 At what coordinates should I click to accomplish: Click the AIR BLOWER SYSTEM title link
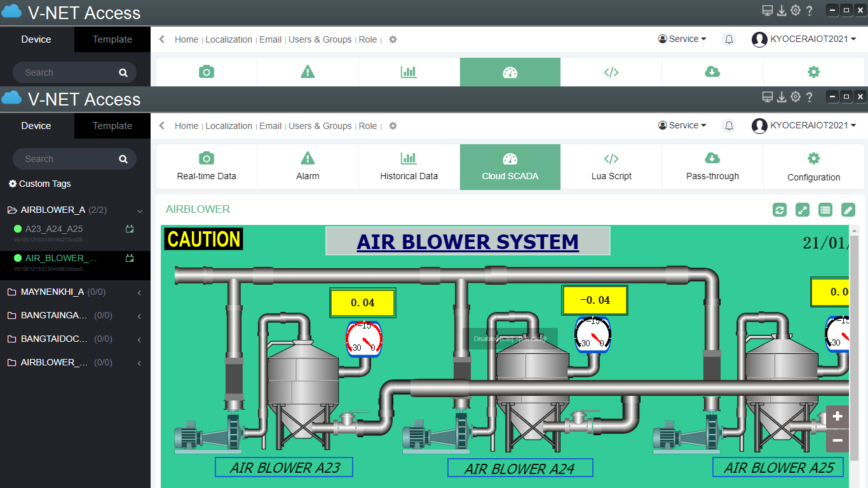(x=468, y=242)
